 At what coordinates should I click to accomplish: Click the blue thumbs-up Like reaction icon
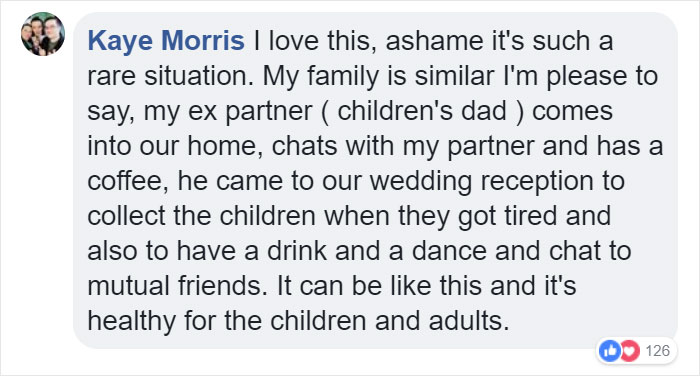coord(610,351)
